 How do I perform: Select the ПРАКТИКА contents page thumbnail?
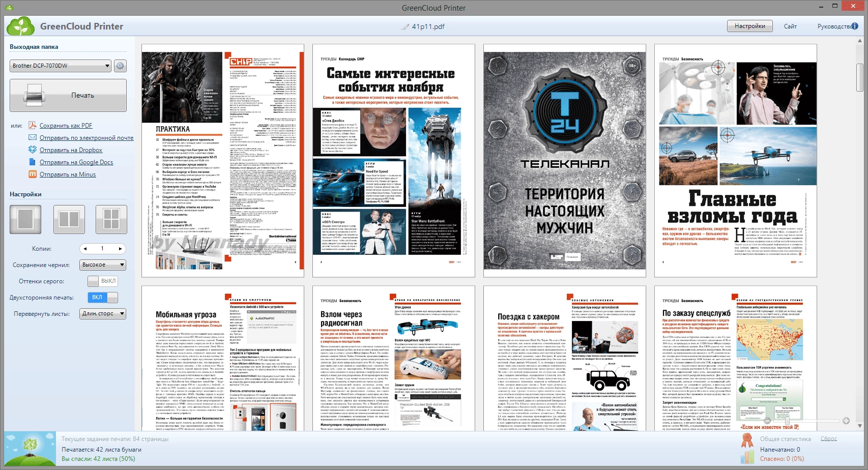coord(223,161)
